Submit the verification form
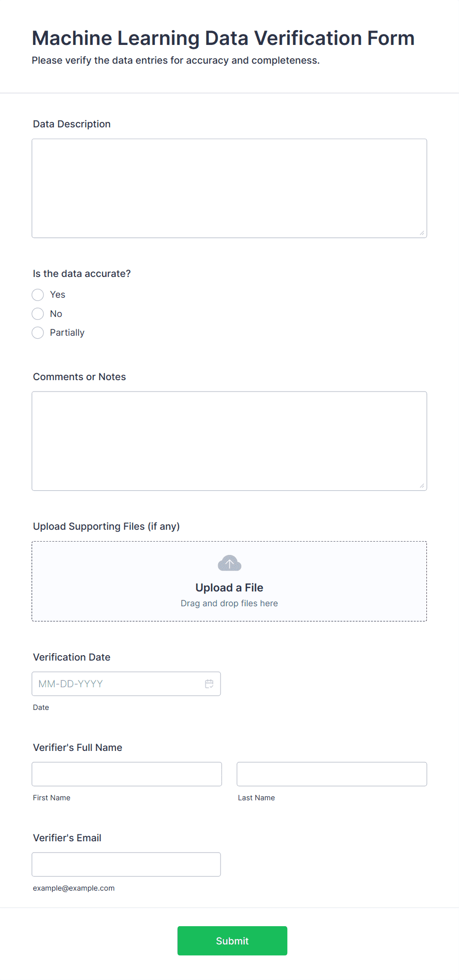Screen dimensions: 459x980 point(232,941)
